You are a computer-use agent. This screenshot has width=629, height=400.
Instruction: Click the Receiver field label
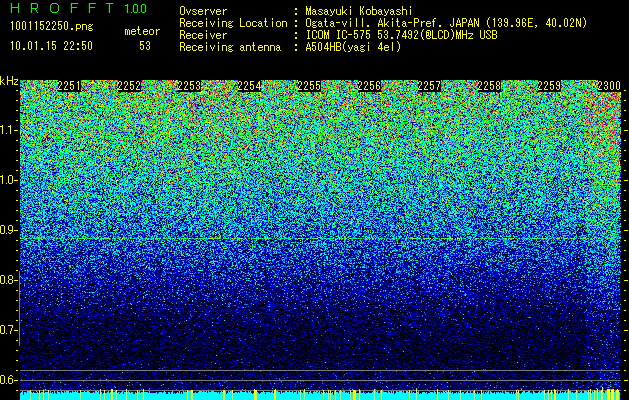[x=203, y=35]
